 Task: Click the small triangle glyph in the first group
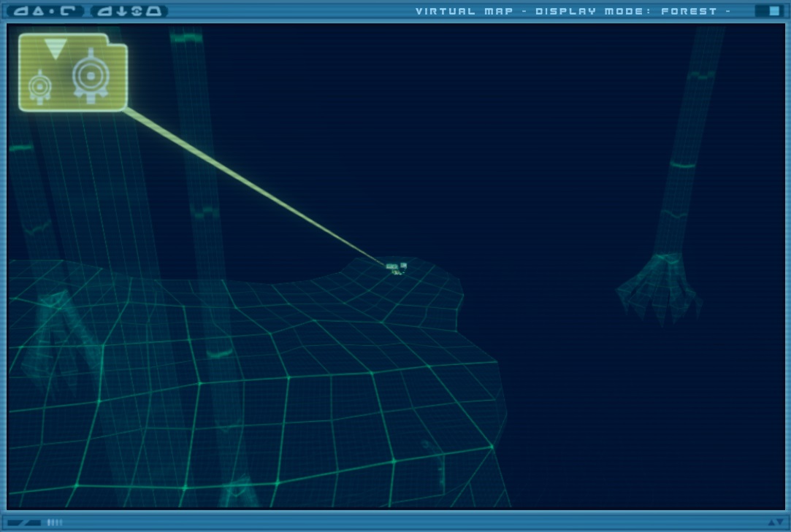[x=39, y=11]
